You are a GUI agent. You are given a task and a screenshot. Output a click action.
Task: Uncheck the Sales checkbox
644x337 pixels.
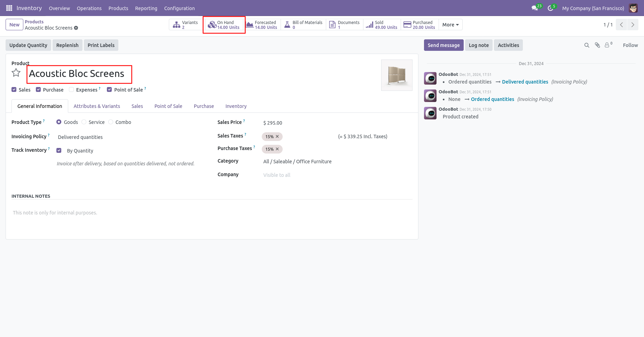point(14,89)
